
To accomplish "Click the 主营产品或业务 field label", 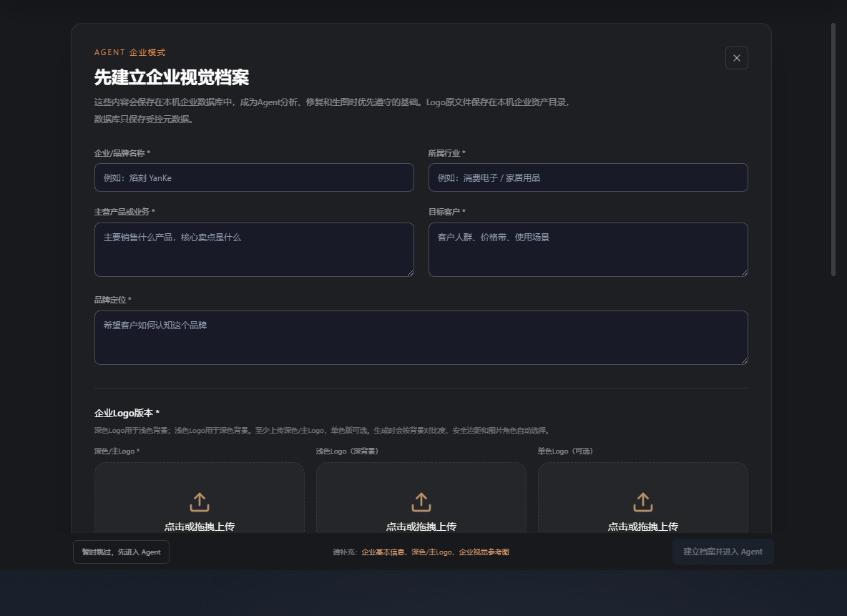I will [124, 211].
